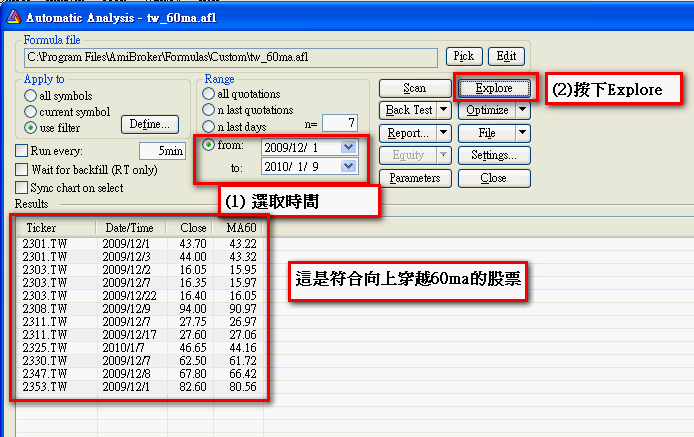Click the Pick button
This screenshot has width=694, height=437.
click(x=464, y=56)
